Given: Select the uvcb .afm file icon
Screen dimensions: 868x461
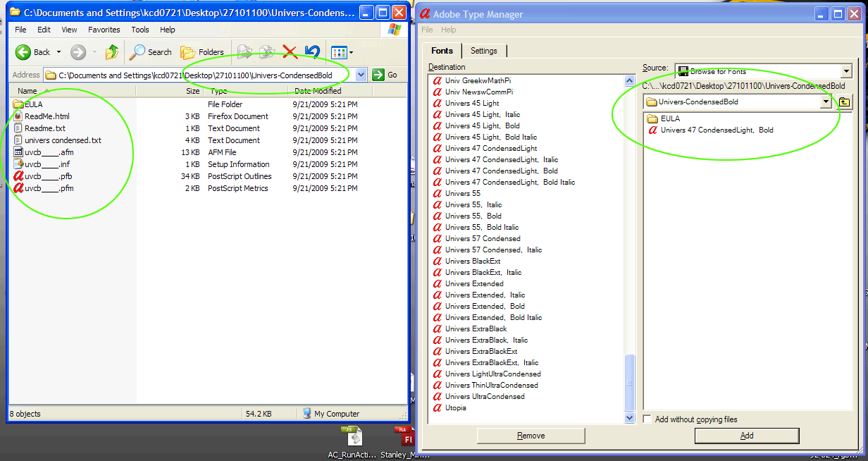Looking at the screenshot, I should [x=18, y=152].
